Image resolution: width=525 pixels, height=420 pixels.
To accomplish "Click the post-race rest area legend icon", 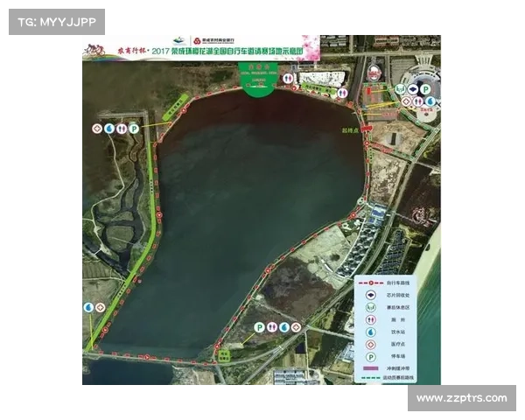I will tap(371, 307).
